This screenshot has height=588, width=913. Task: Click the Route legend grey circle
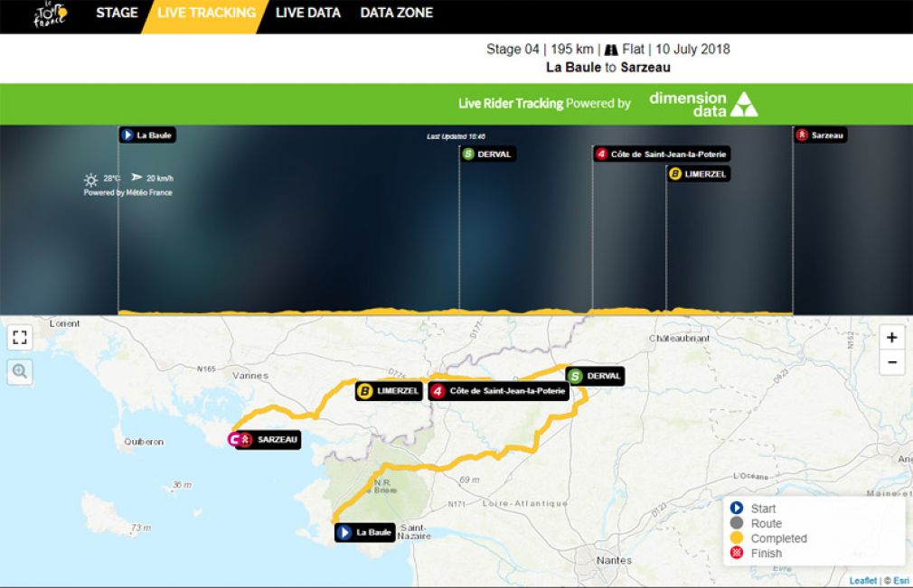click(737, 523)
